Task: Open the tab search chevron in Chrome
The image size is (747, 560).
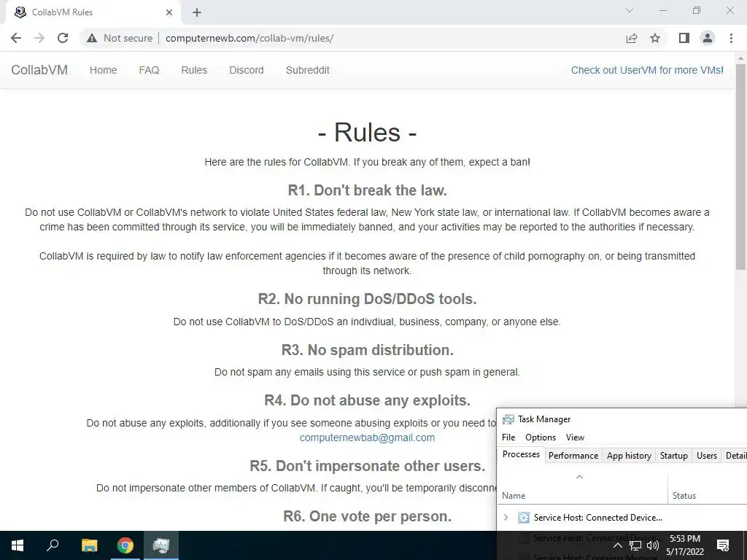Action: click(630, 10)
